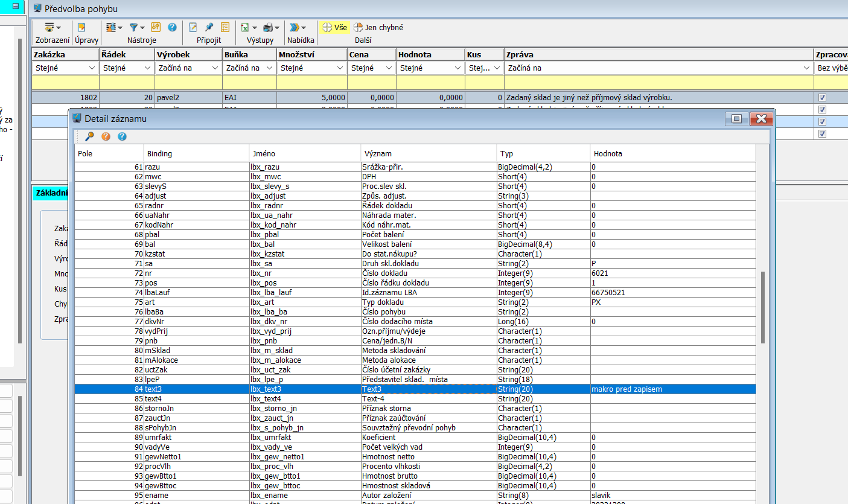Click the printer icon in Výstupy
Viewport: 848px width, 504px height.
point(268,27)
